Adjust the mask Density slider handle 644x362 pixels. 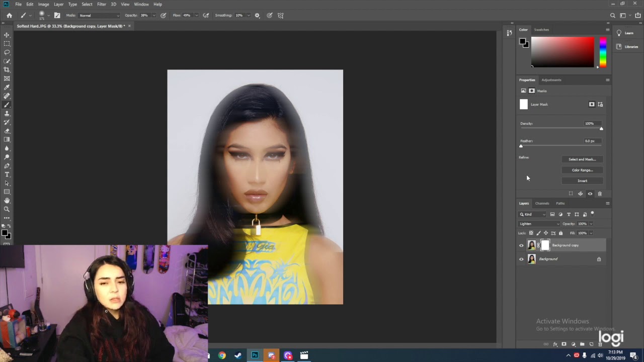tap(601, 129)
